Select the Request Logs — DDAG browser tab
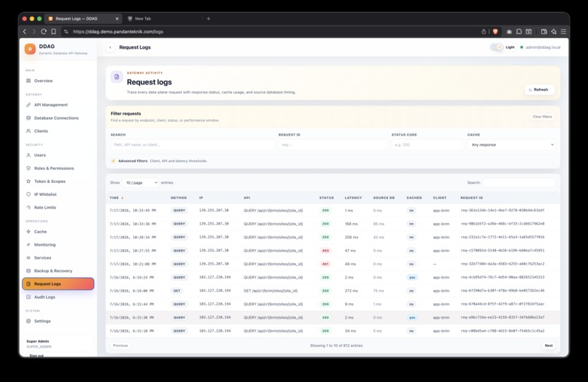588x382 pixels. (84, 18)
